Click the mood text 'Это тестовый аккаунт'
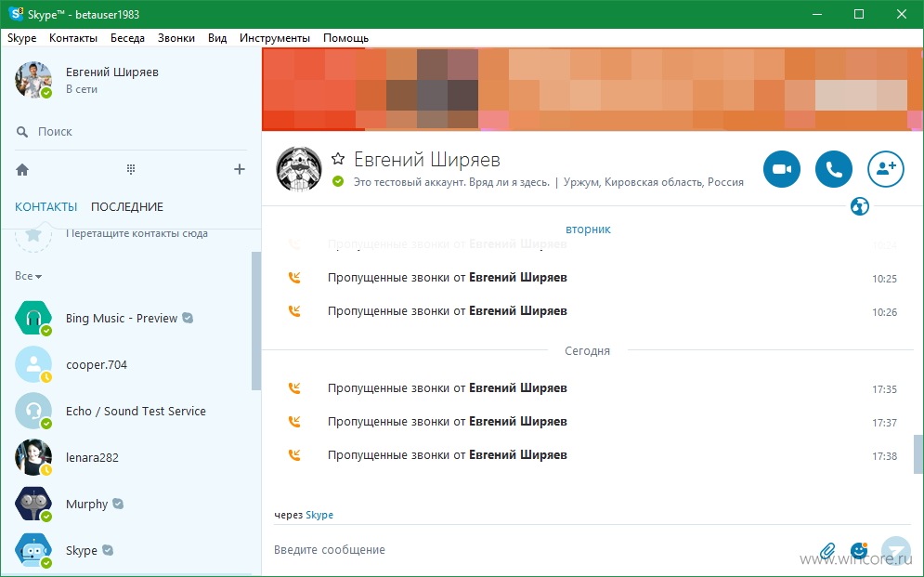 pos(451,182)
